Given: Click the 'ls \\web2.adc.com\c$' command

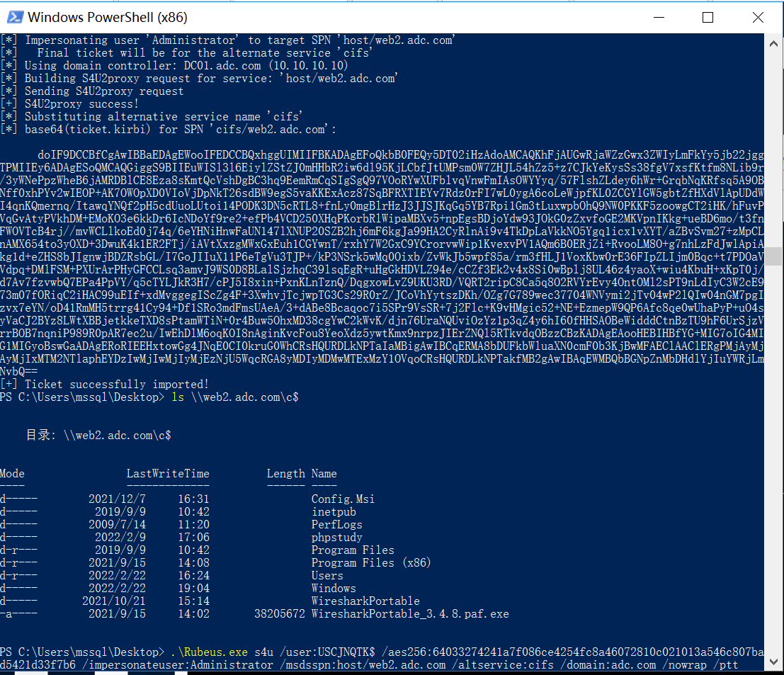Looking at the screenshot, I should click(235, 397).
